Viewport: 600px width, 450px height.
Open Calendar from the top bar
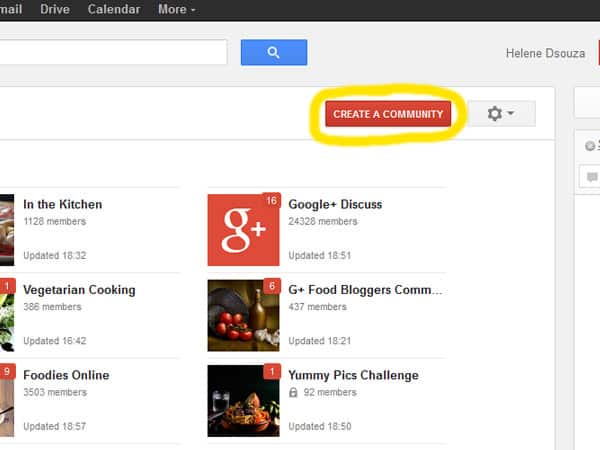[x=114, y=9]
